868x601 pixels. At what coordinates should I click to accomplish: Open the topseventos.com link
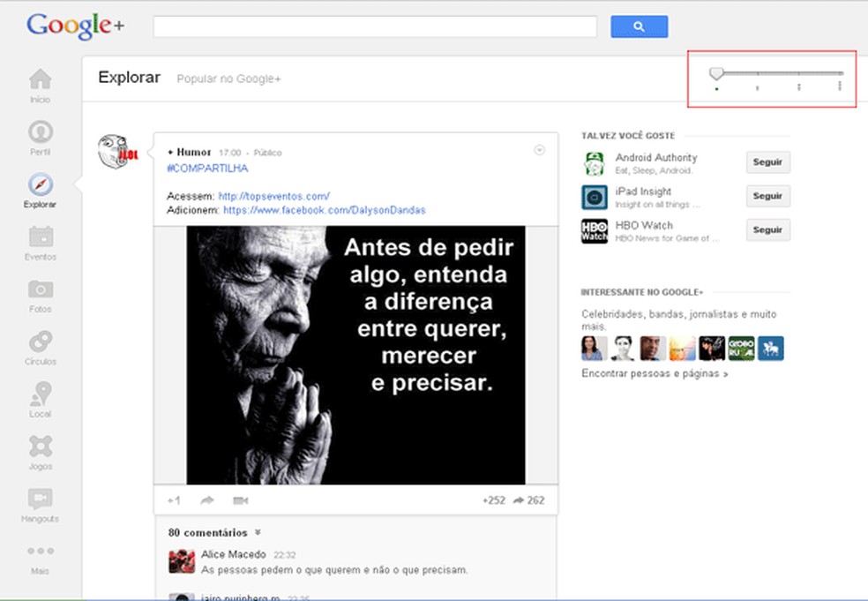tap(274, 196)
